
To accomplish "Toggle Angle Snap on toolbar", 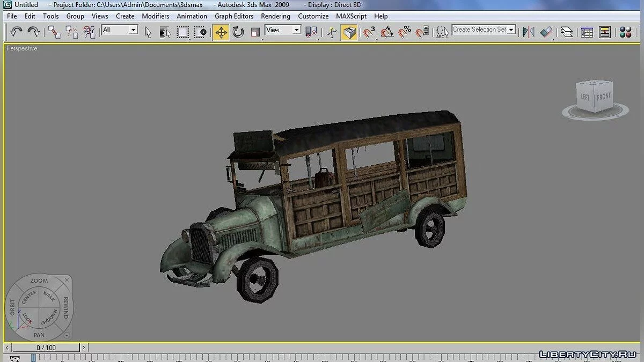I will point(386,32).
